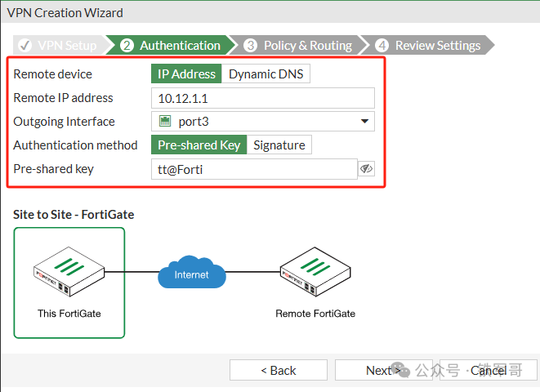Click the 'Site to Site - FortiGate' heading

74,215
